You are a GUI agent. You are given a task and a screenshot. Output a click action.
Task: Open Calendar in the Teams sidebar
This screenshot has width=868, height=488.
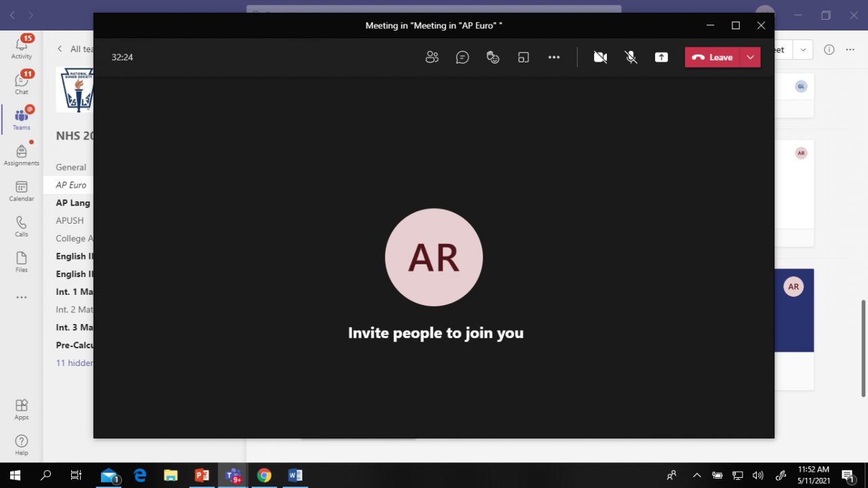pos(22,191)
